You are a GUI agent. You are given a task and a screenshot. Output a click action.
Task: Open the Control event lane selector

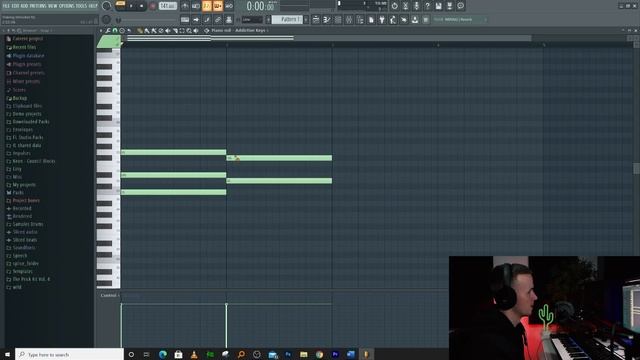click(110, 295)
